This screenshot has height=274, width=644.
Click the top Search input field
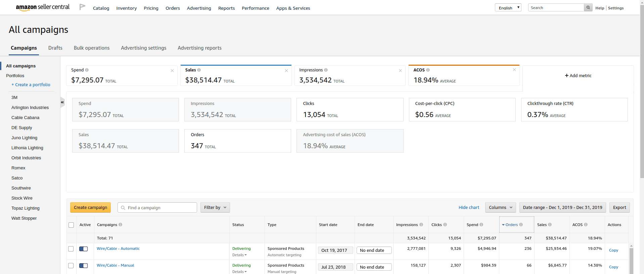click(x=556, y=7)
